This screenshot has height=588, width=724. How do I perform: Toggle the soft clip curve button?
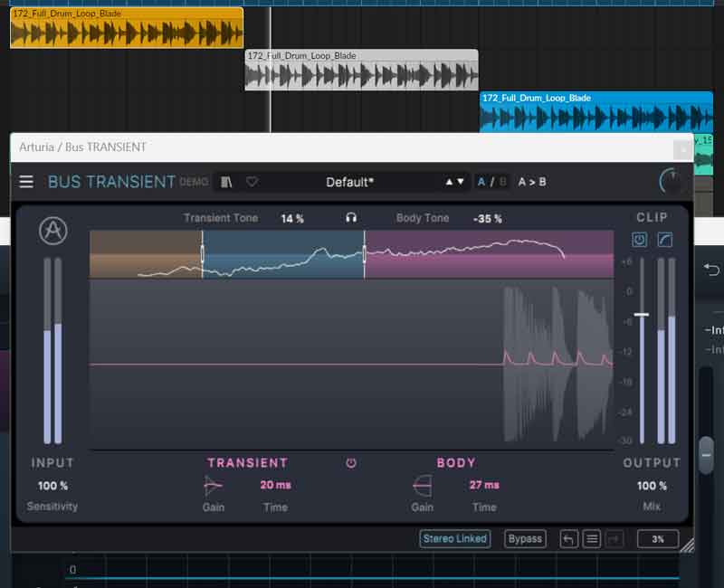click(665, 240)
